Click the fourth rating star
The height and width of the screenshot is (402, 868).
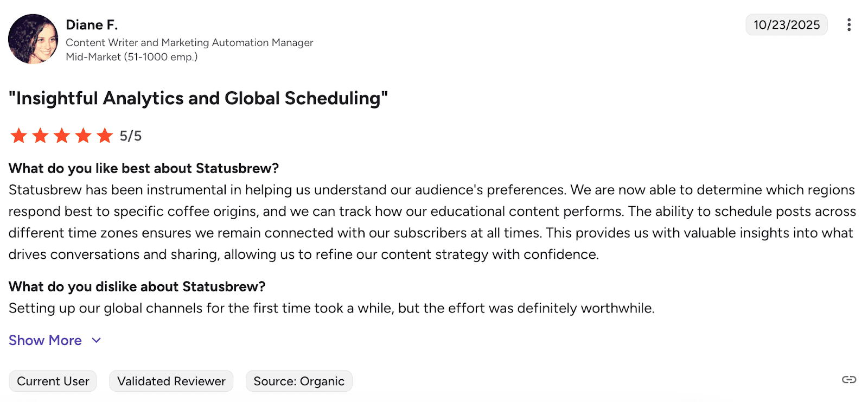[x=83, y=136]
